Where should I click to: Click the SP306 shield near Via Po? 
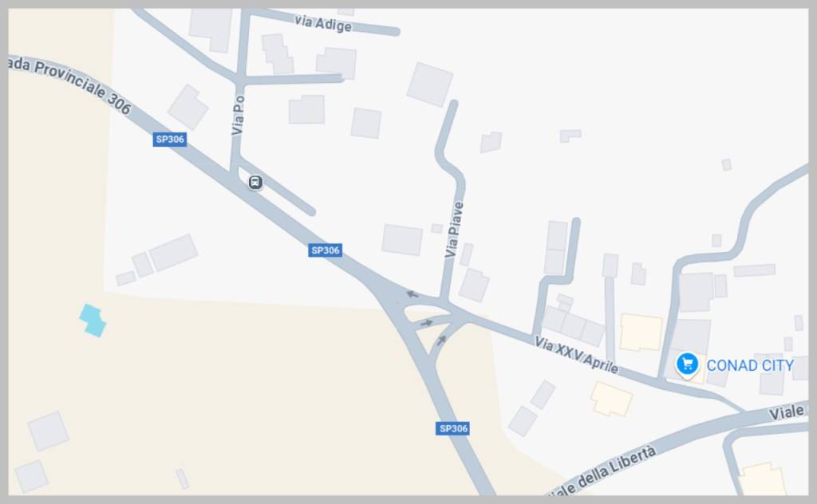point(170,139)
